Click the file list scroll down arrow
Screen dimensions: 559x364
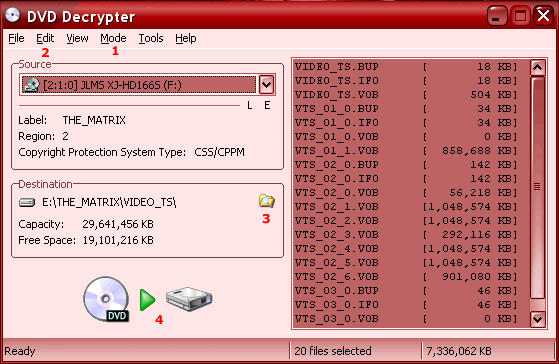538,319
